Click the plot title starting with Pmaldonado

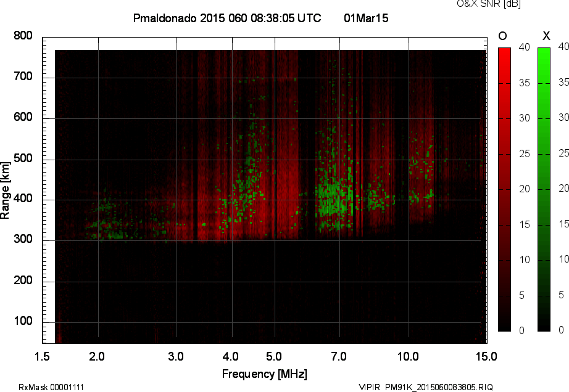pyautogui.click(x=226, y=18)
